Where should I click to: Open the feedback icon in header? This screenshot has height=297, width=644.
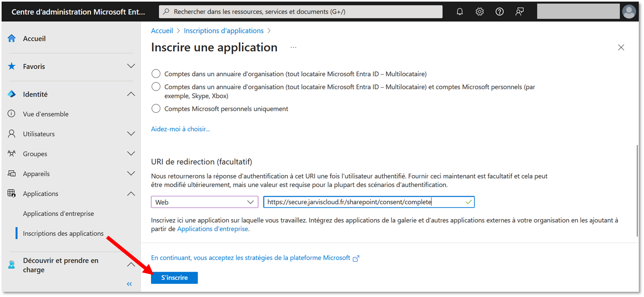coord(519,12)
